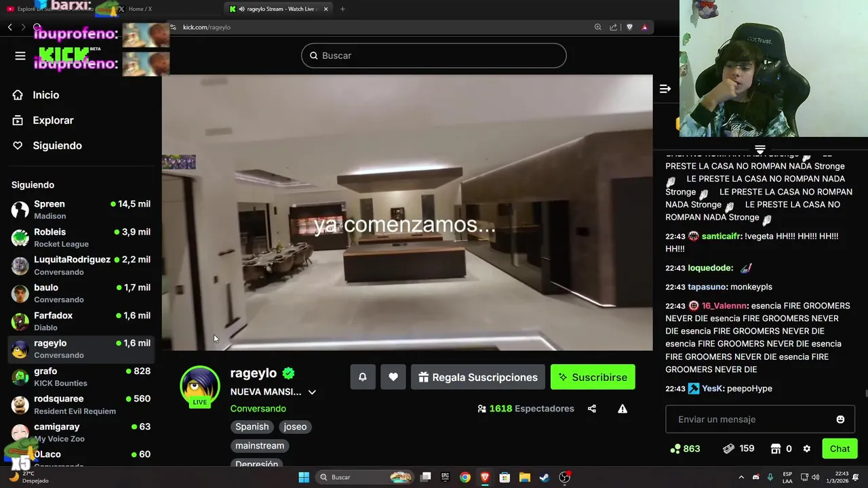Open camigaray's My Voice Zoo stream
Viewport: 868px width, 488px height.
(81, 432)
